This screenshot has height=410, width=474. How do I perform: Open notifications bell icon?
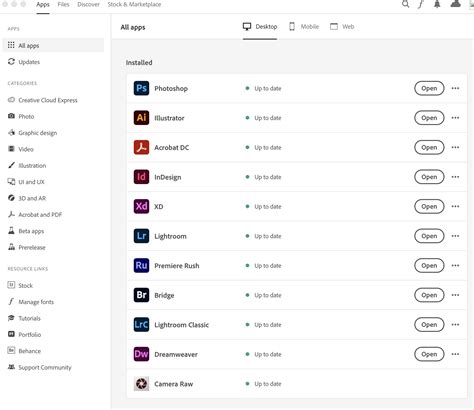(x=437, y=4)
